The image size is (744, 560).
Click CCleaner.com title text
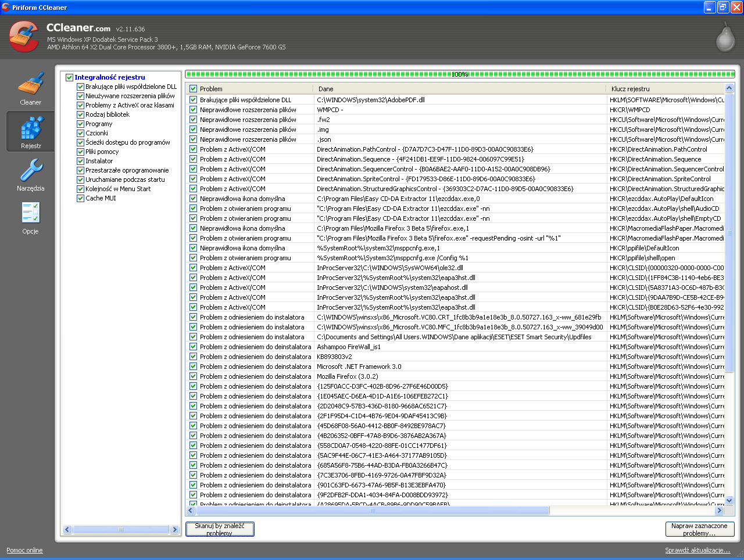coord(78,28)
